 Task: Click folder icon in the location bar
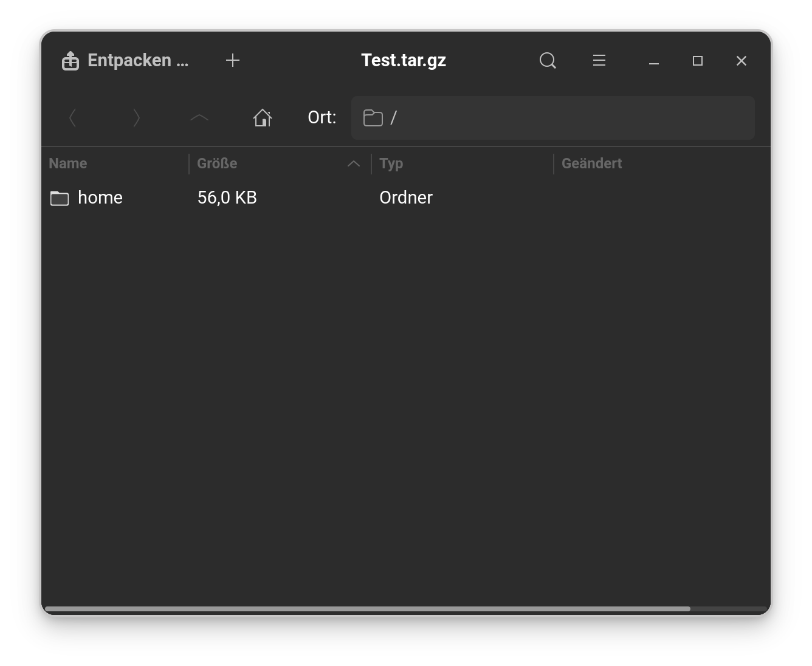[373, 118]
